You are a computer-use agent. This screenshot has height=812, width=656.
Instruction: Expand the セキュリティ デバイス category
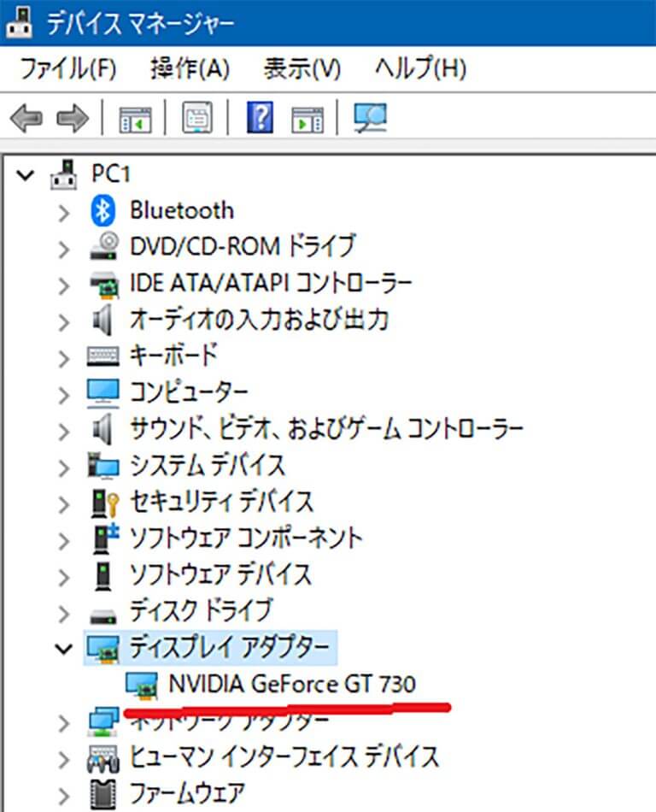pos(63,504)
